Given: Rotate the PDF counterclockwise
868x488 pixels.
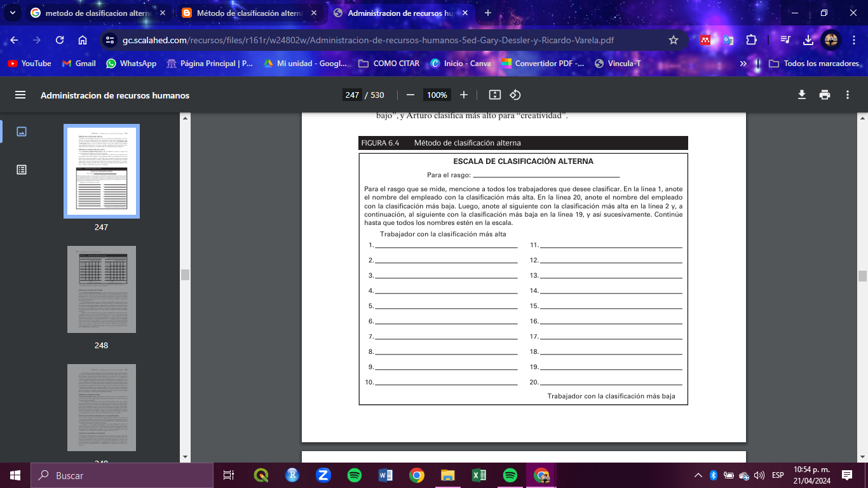Looking at the screenshot, I should 515,95.
